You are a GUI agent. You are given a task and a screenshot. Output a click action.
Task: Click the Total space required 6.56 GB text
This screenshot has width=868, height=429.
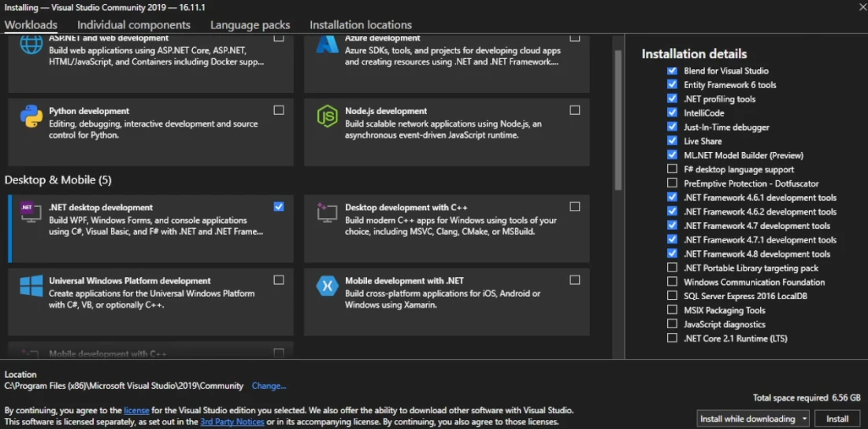click(x=807, y=398)
